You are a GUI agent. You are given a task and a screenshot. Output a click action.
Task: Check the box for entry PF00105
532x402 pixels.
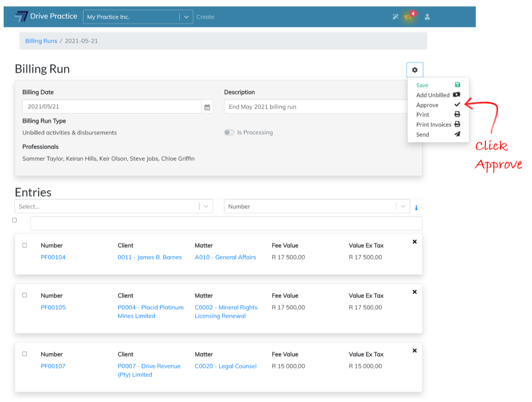pos(25,295)
